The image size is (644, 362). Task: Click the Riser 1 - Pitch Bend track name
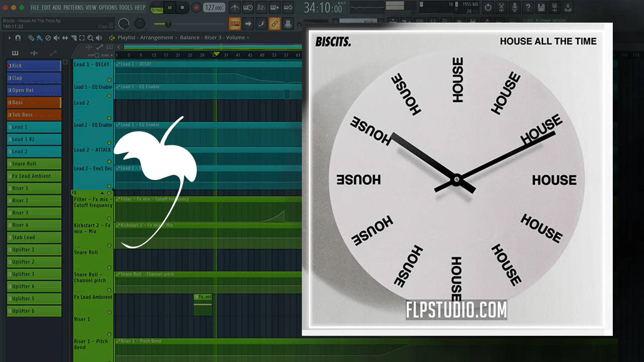pos(91,344)
